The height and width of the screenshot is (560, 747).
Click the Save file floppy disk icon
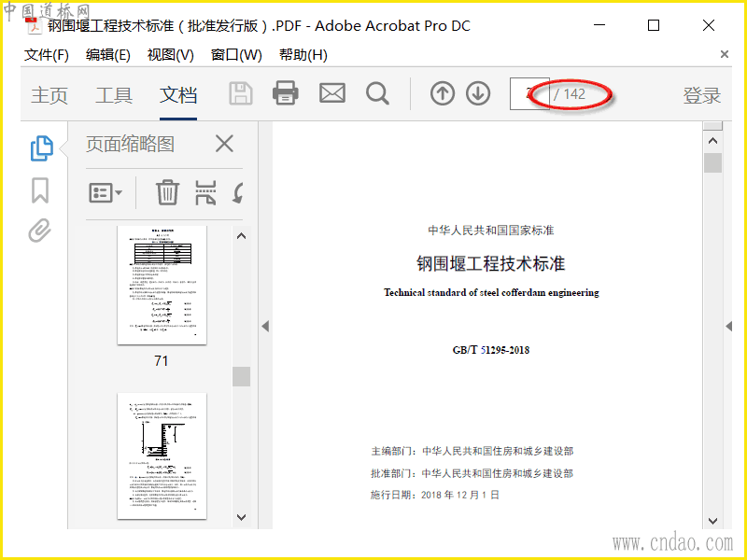(x=241, y=93)
